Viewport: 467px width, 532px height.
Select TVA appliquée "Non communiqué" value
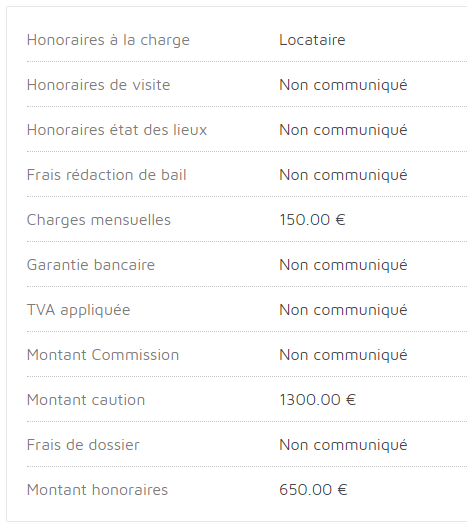(343, 311)
